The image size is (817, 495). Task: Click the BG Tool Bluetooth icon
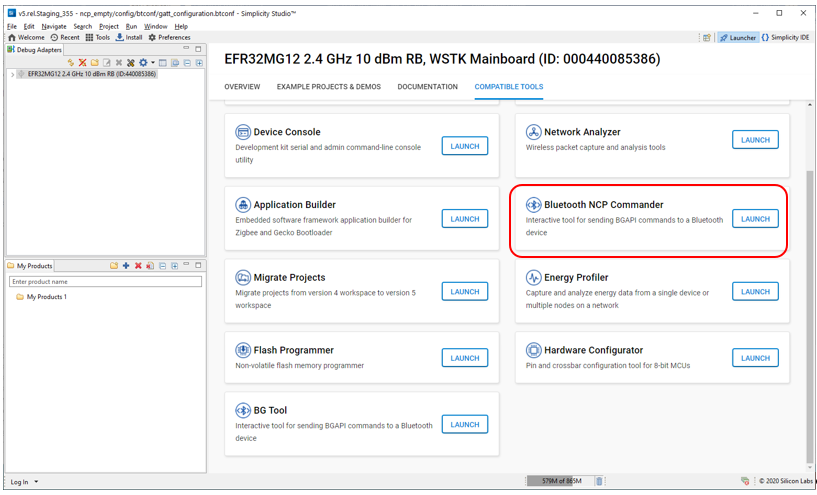(x=243, y=410)
